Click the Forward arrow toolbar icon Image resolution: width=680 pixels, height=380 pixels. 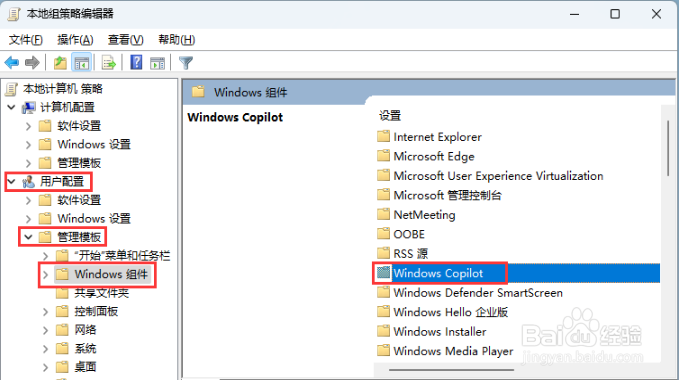(x=33, y=63)
